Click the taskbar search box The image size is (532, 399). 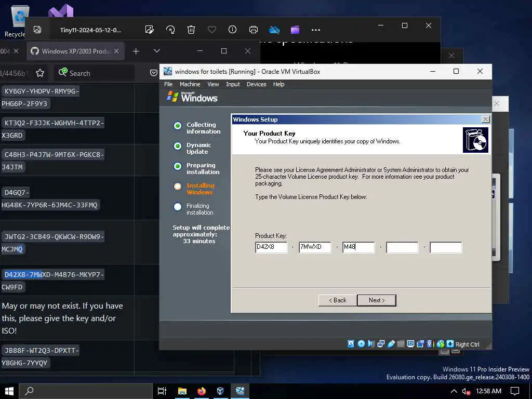[x=86, y=391]
